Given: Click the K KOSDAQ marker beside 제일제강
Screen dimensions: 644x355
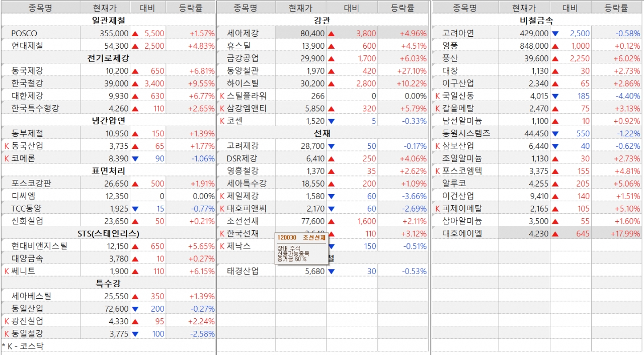Looking at the screenshot, I should (222, 196).
